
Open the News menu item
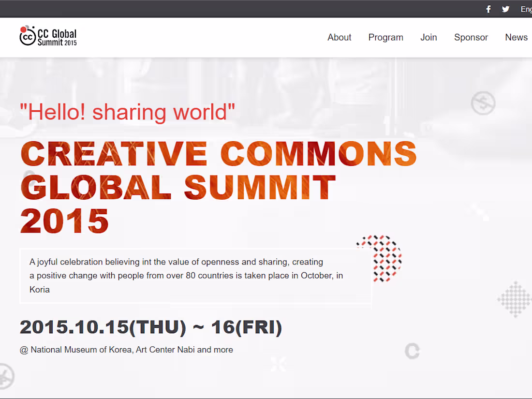coord(516,37)
